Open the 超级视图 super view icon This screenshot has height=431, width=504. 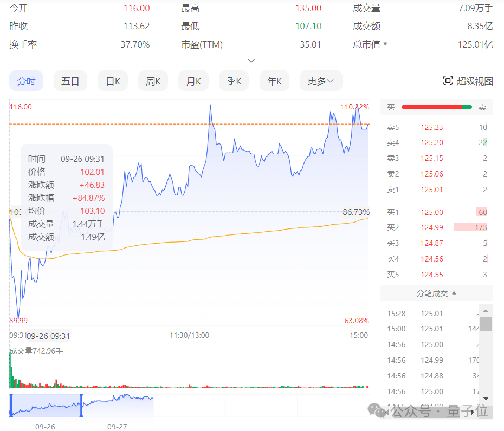tap(448, 81)
